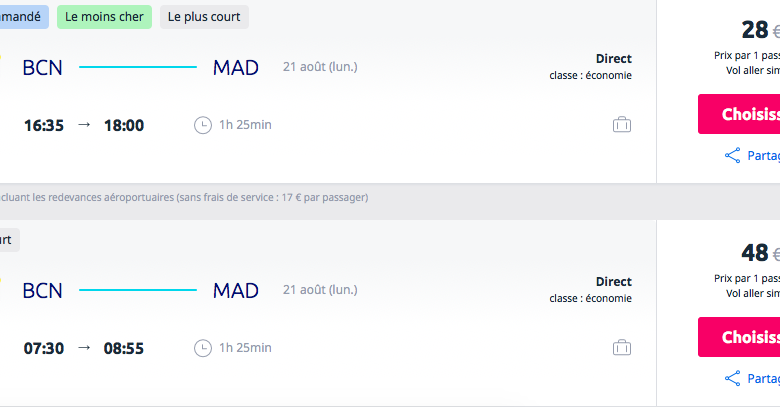Click the clock icon on the 16:35 flight

pyautogui.click(x=202, y=125)
